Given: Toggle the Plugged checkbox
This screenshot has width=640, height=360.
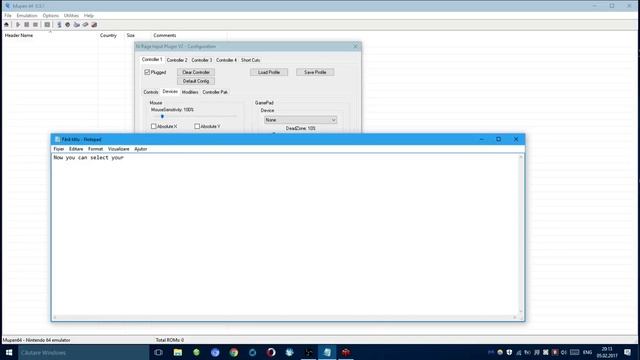Looking at the screenshot, I should 147,72.
